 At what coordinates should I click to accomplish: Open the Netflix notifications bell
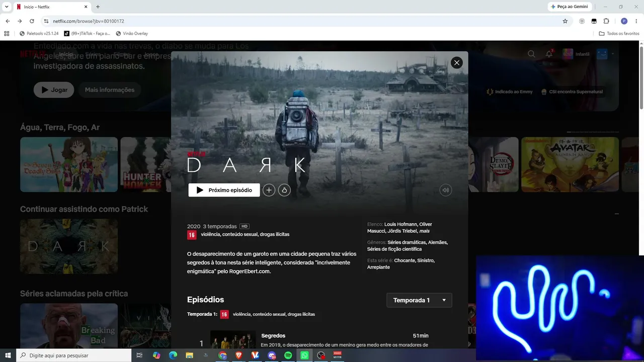click(549, 54)
